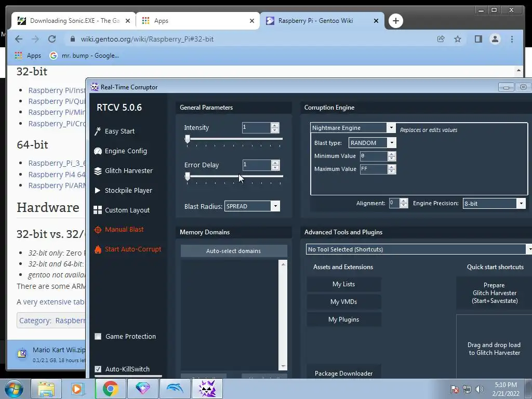Open the mr. bump - Google bookmark
Image resolution: width=532 pixels, height=399 pixels.
(84, 55)
